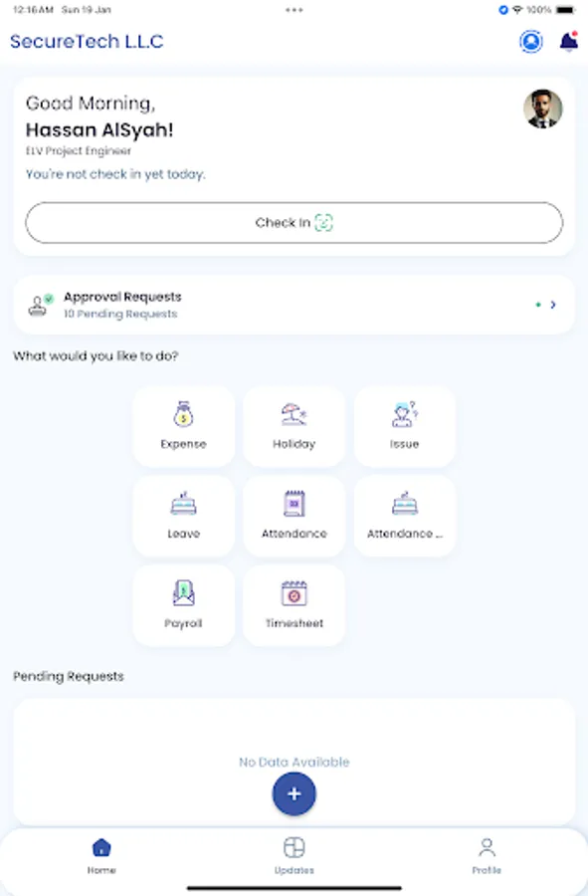
Task: Click Hassan AlSyah's profile photo
Action: [543, 108]
